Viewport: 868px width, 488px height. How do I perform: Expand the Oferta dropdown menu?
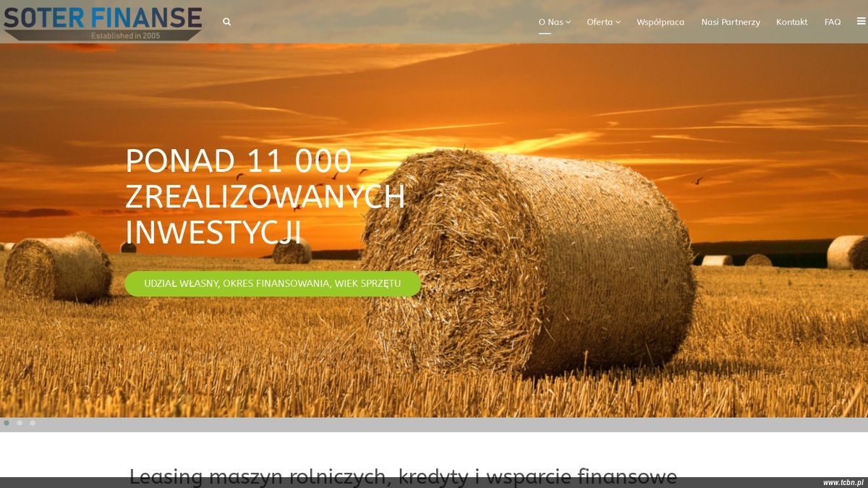tap(603, 22)
